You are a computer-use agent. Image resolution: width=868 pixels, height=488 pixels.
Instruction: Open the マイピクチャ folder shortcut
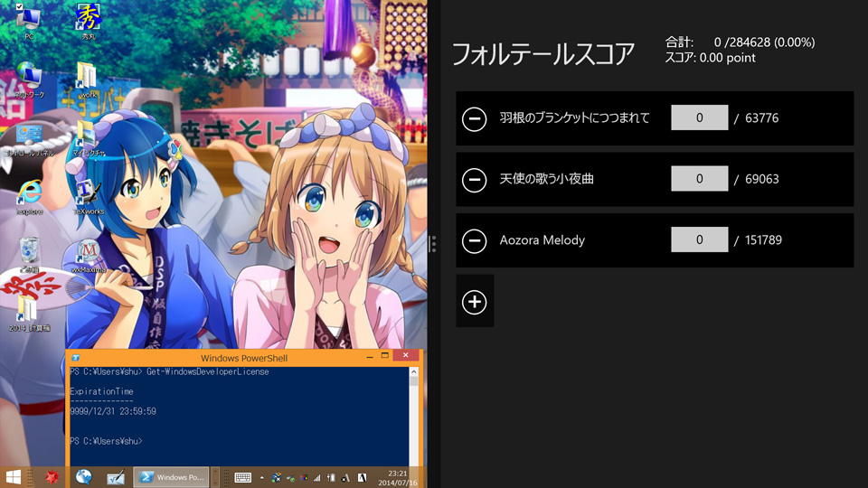[88, 138]
